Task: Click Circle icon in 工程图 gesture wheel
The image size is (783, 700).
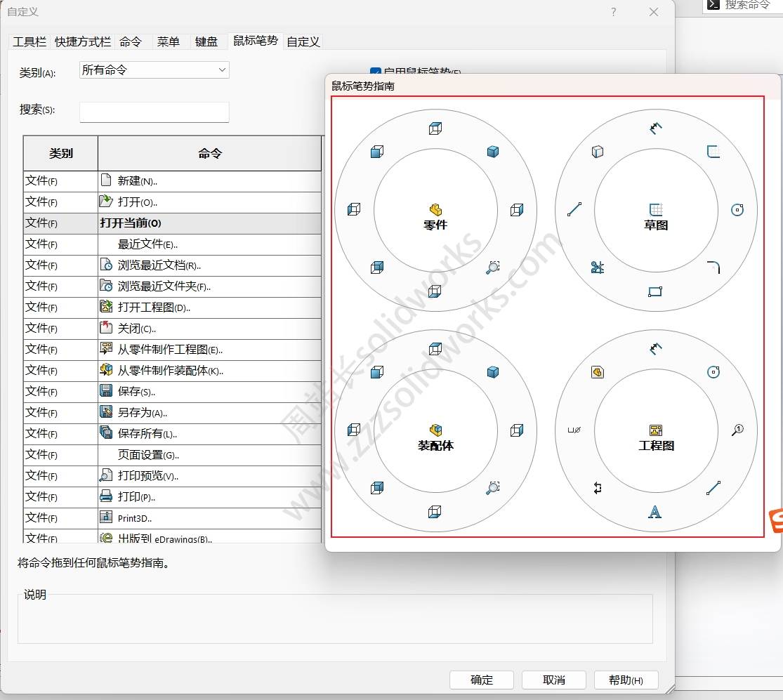Action: pyautogui.click(x=713, y=372)
